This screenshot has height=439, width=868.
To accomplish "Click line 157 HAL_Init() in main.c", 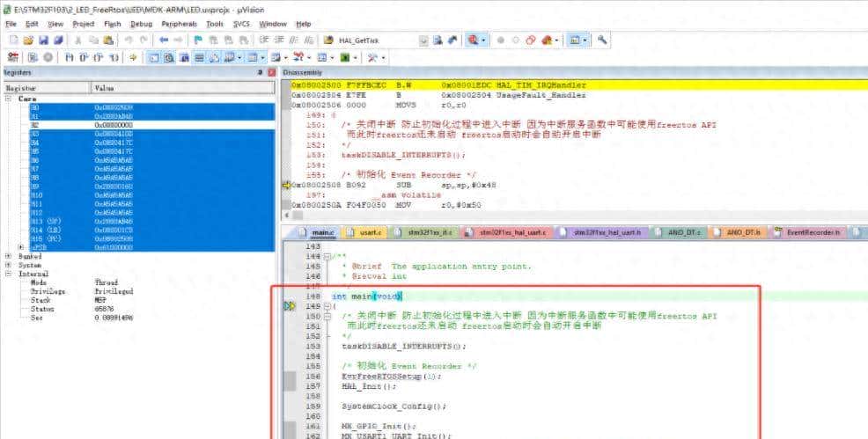I will tap(370, 386).
